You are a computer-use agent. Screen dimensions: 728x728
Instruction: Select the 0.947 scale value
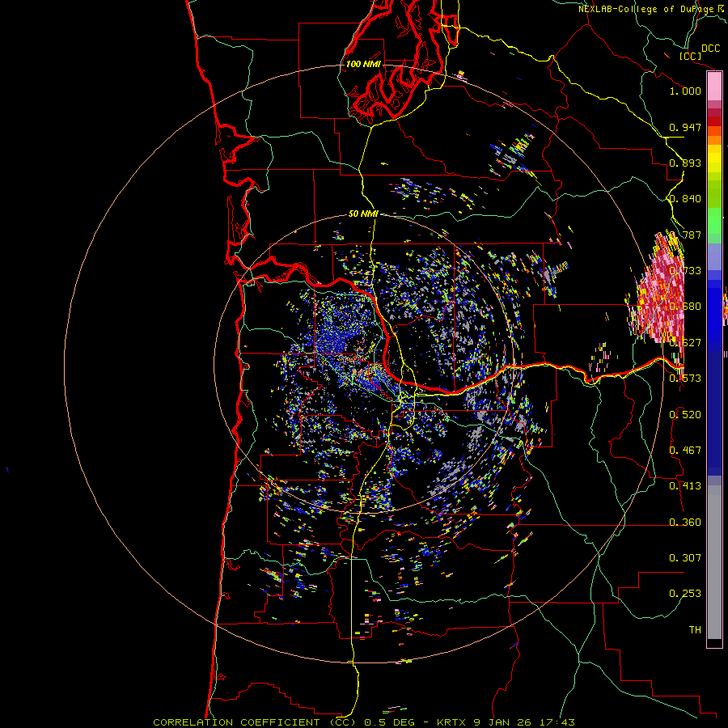click(685, 127)
